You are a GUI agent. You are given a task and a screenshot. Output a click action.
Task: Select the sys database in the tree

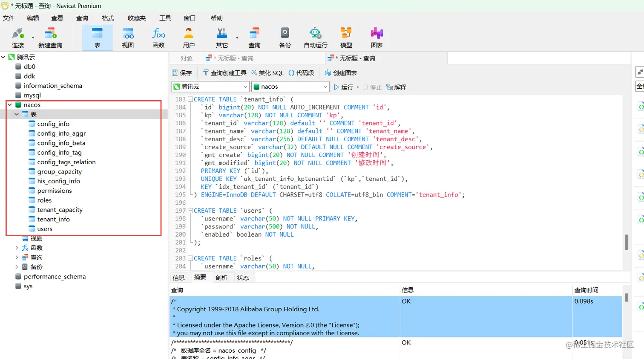(28, 286)
